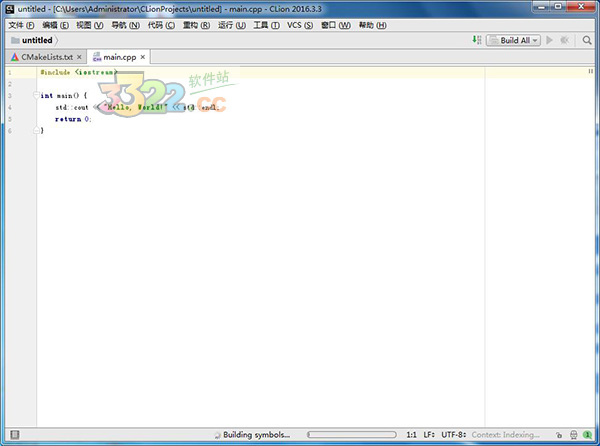Viewport: 600px width, 446px height.
Task: Click the Run play icon
Action: point(549,40)
